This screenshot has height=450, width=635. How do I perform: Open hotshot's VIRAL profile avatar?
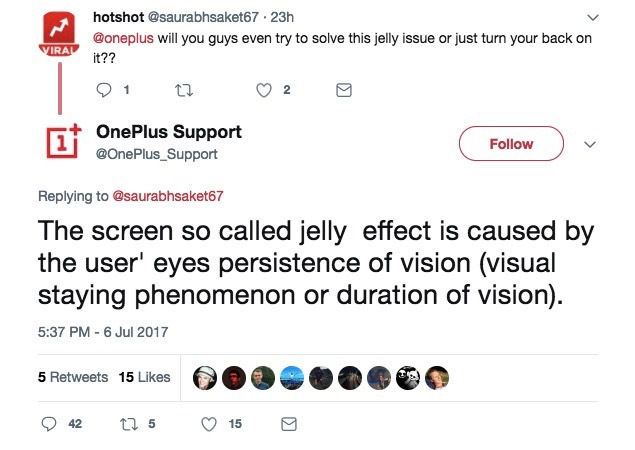[x=59, y=34]
